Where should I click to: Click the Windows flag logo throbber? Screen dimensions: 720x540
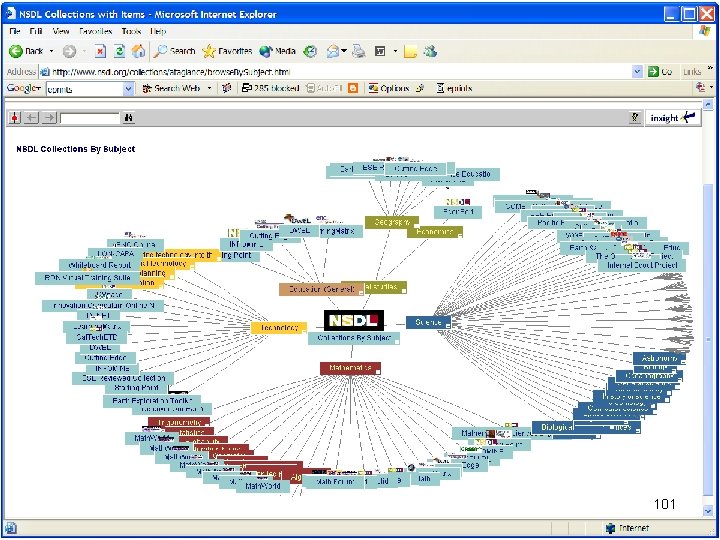[704, 31]
